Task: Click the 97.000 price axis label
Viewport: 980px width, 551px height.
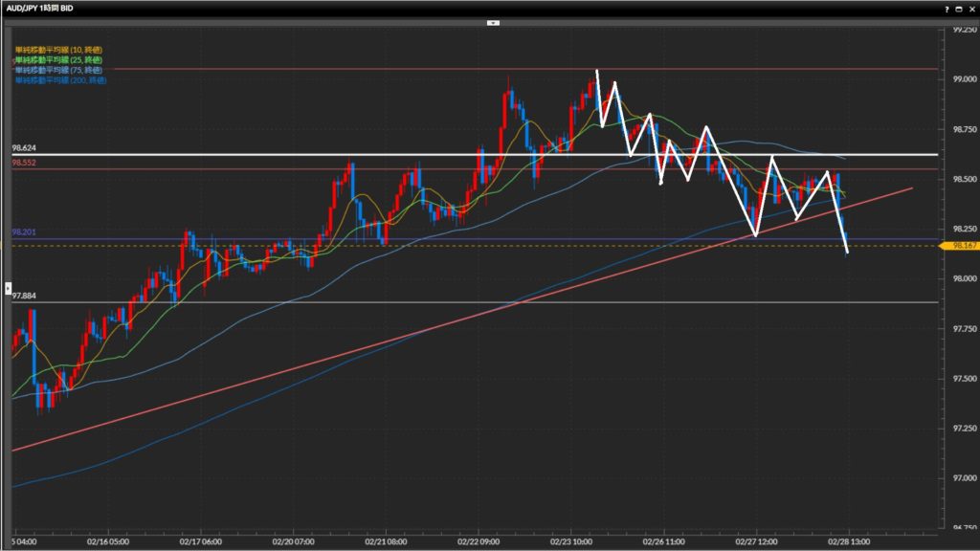Action: click(x=963, y=477)
